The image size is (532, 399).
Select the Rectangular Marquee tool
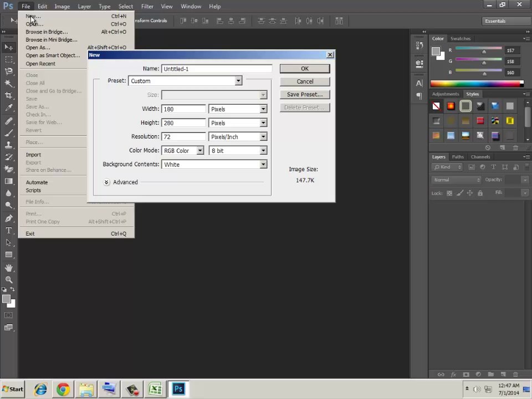point(9,60)
